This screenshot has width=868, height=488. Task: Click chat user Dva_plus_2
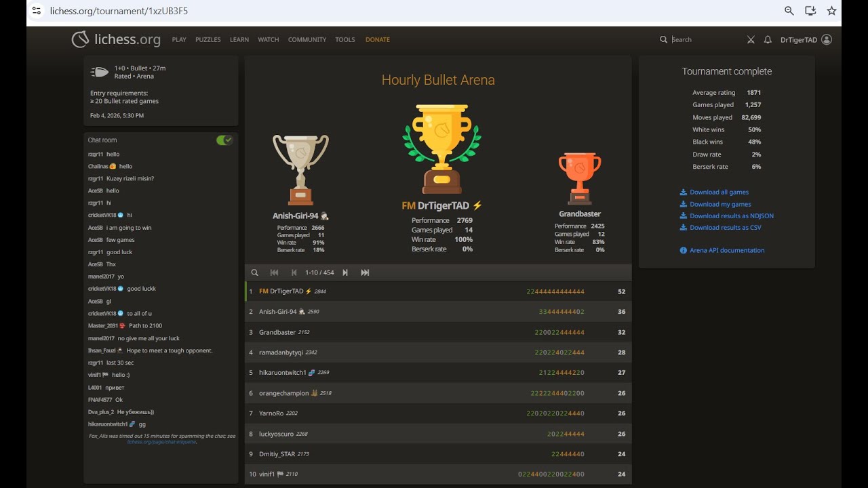101,412
